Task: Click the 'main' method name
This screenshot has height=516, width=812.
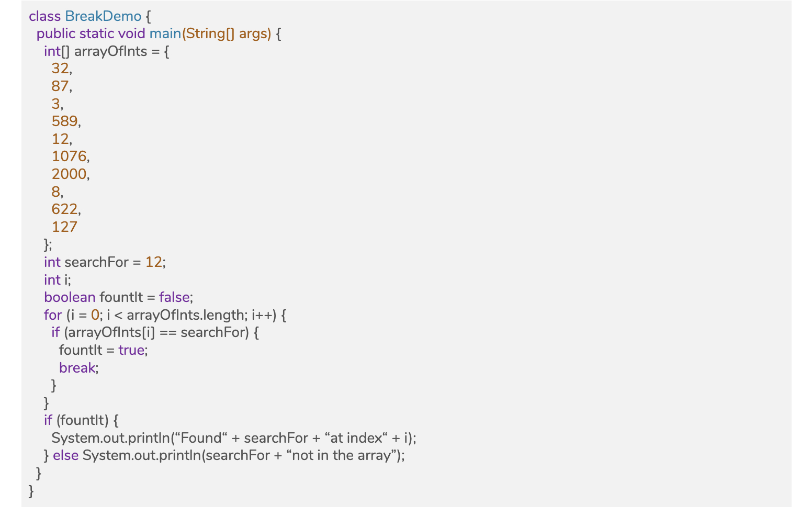Action: (165, 34)
